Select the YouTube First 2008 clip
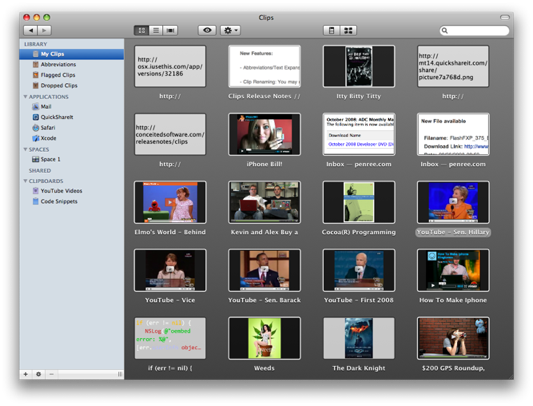This screenshot has width=533, height=406. [359, 270]
